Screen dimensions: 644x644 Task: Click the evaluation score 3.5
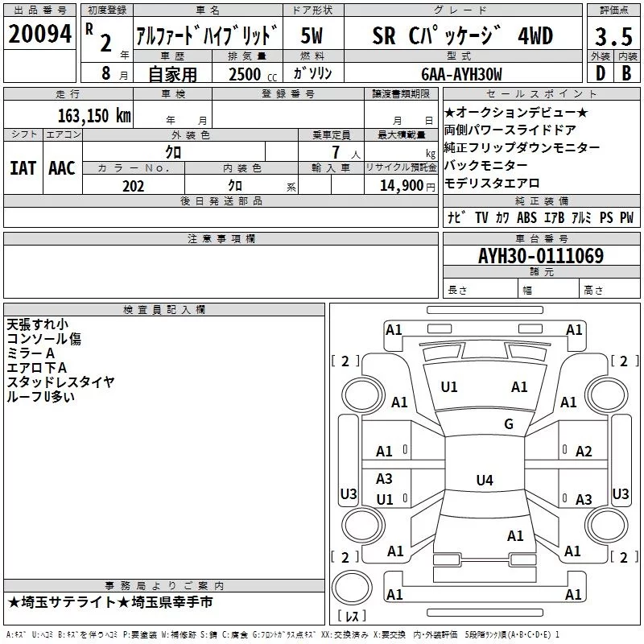[x=613, y=36]
